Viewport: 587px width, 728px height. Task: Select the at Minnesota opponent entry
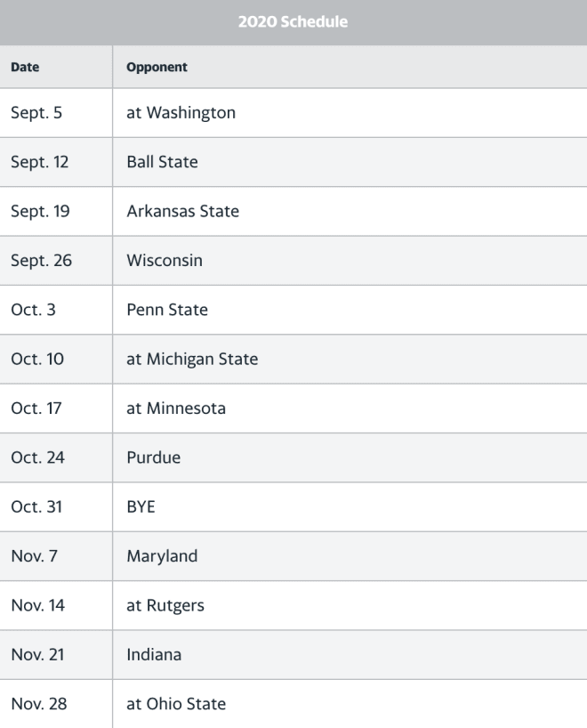(176, 408)
